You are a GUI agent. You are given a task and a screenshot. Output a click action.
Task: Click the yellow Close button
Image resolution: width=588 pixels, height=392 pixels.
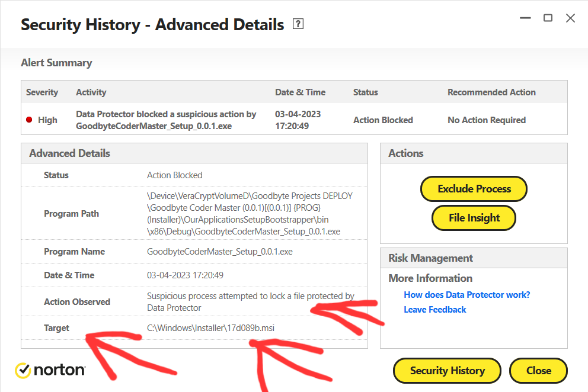(538, 371)
